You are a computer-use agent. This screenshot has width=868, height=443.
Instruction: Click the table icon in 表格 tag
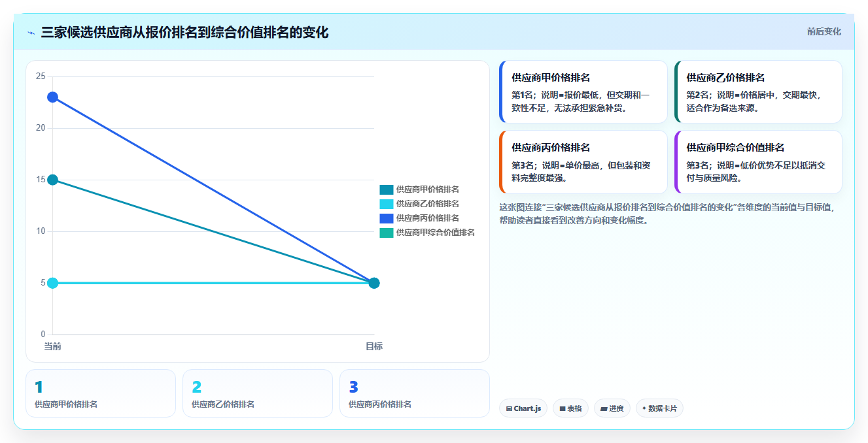tap(563, 409)
